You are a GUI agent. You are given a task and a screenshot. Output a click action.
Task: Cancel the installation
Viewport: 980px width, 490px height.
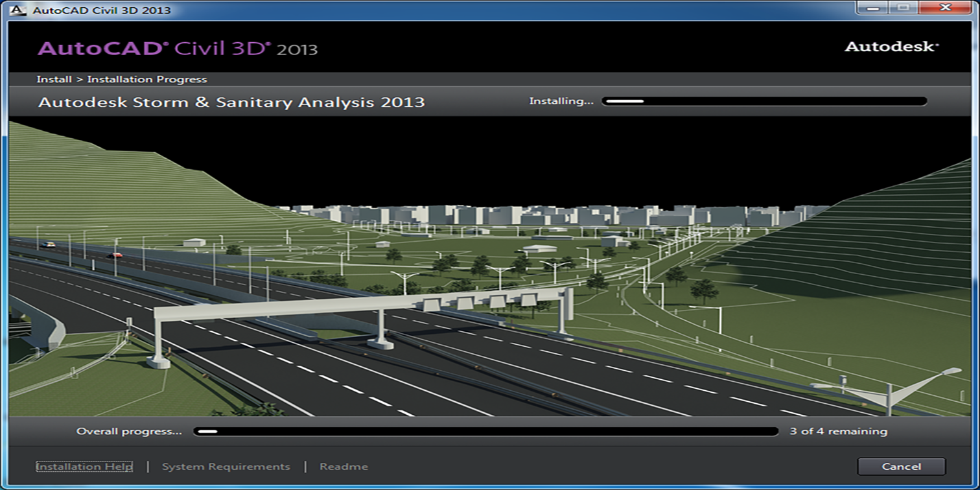pyautogui.click(x=901, y=466)
